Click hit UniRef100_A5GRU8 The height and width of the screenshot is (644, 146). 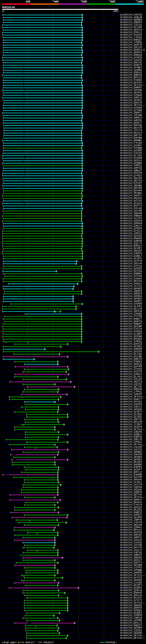point(131,223)
